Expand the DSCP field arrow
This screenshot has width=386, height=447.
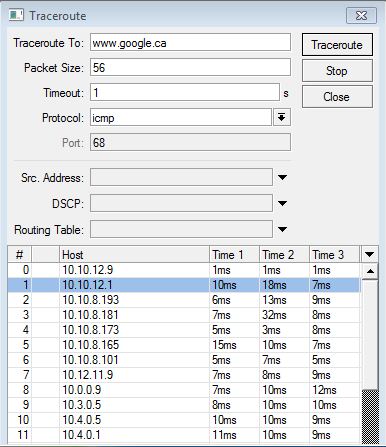[x=282, y=203]
